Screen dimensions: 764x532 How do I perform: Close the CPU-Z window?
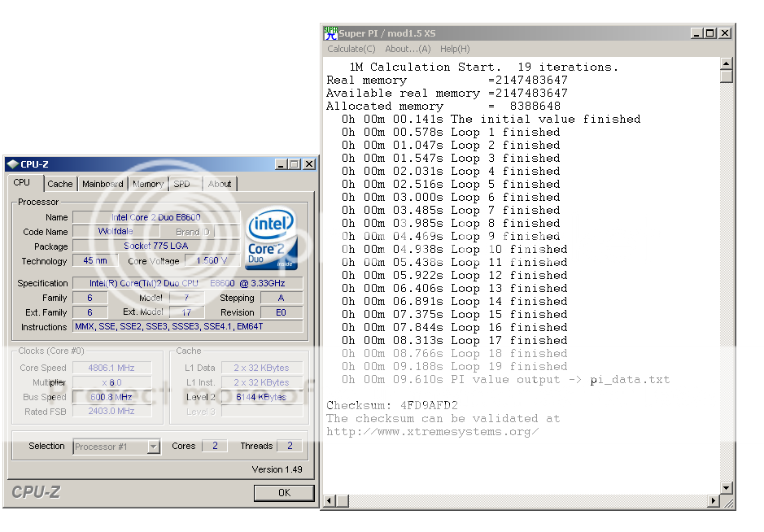click(x=308, y=164)
